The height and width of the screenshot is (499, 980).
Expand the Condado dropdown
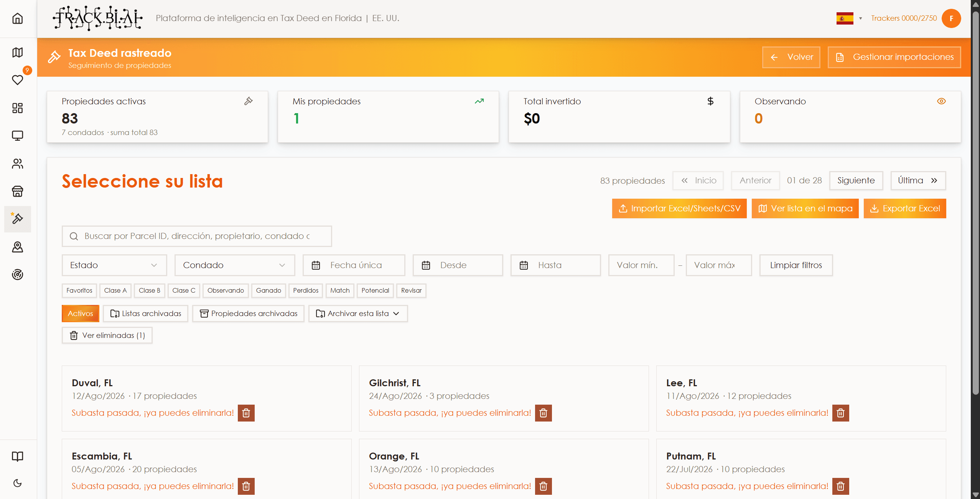coord(235,265)
